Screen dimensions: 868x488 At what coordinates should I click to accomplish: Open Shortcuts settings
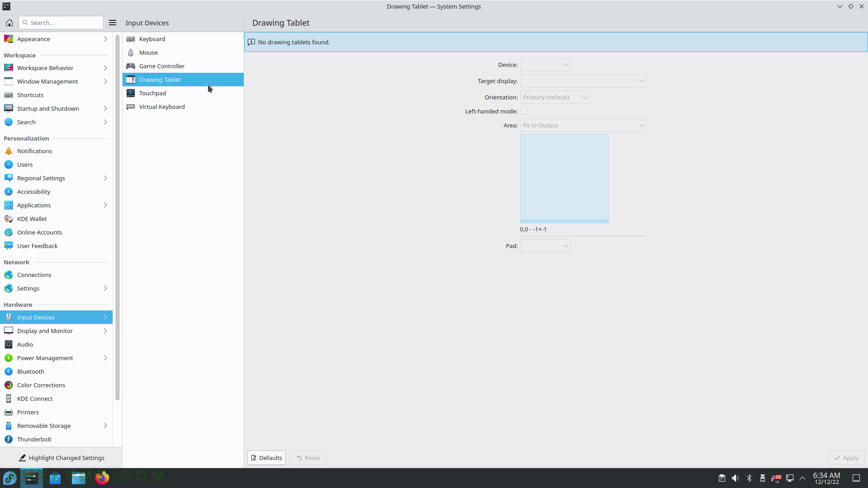(56, 95)
